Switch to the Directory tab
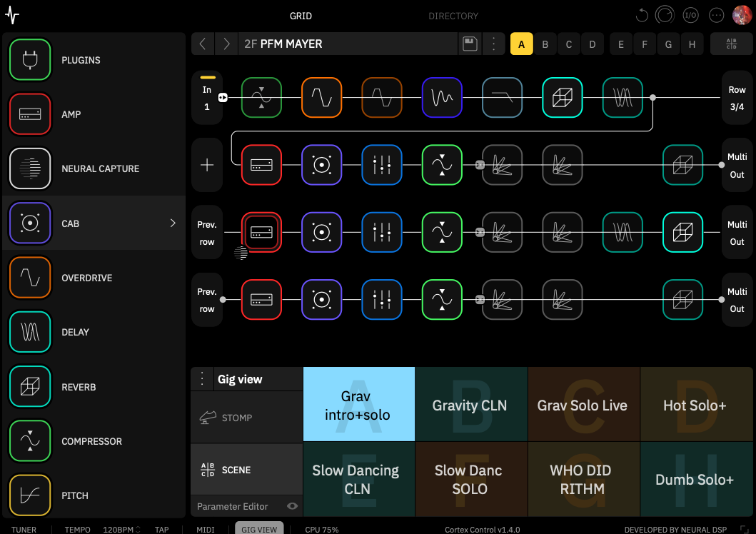 click(x=453, y=16)
